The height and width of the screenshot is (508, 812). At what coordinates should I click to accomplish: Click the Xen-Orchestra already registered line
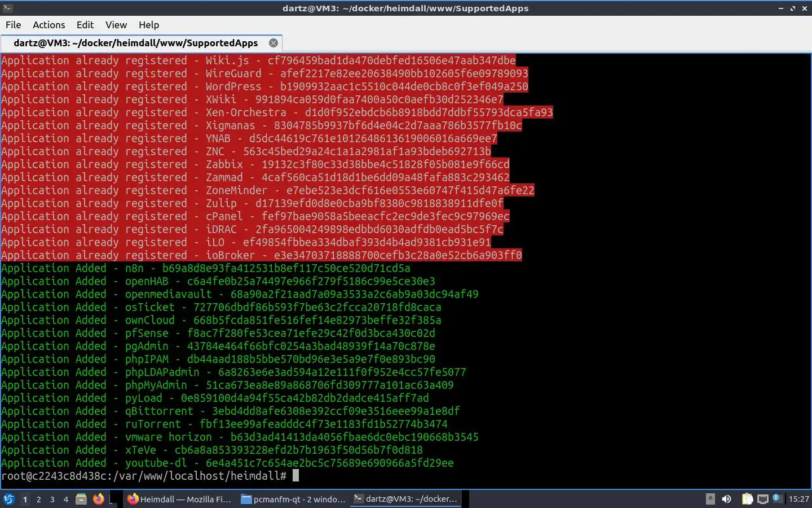tap(277, 112)
